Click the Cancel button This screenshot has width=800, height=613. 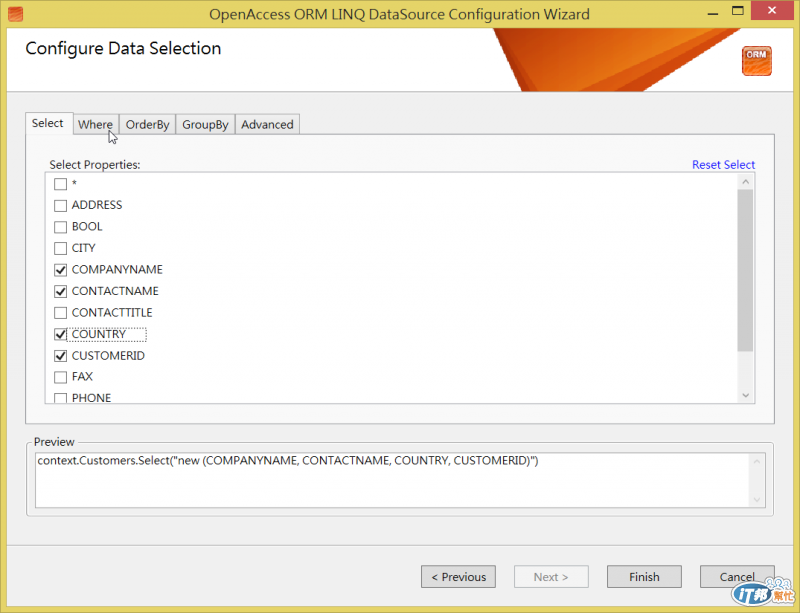[x=737, y=577]
